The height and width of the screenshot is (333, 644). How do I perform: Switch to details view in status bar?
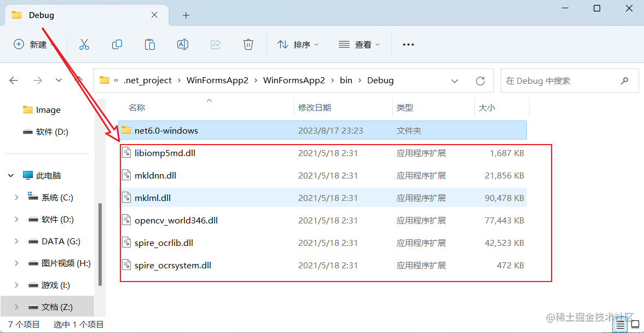[620, 325]
